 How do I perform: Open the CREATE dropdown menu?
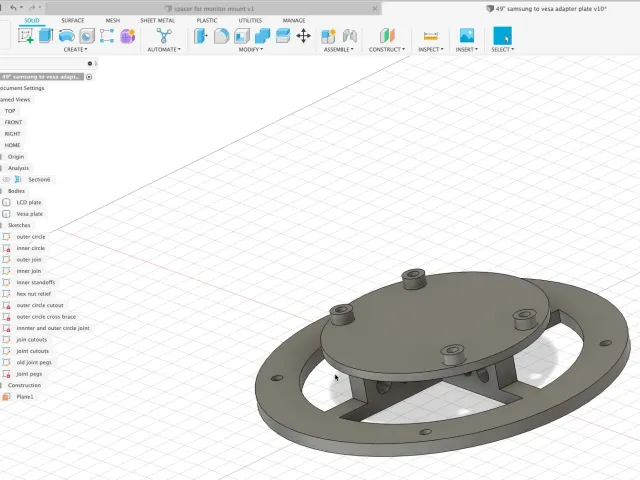click(76, 49)
